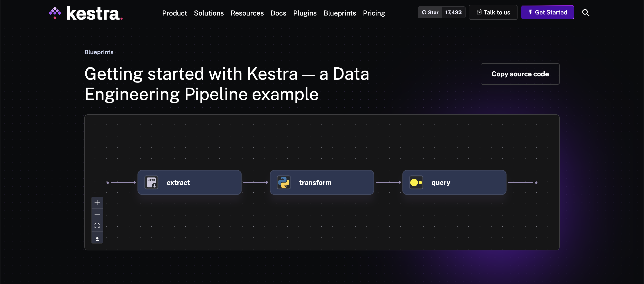Click the HTTP download icon on extract

point(151,182)
